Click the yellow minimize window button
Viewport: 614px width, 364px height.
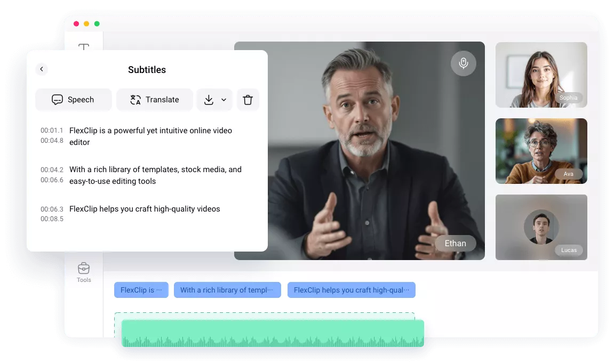86,24
